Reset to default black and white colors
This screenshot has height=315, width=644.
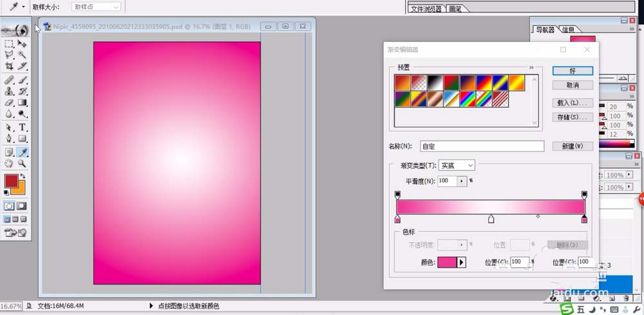(x=6, y=192)
